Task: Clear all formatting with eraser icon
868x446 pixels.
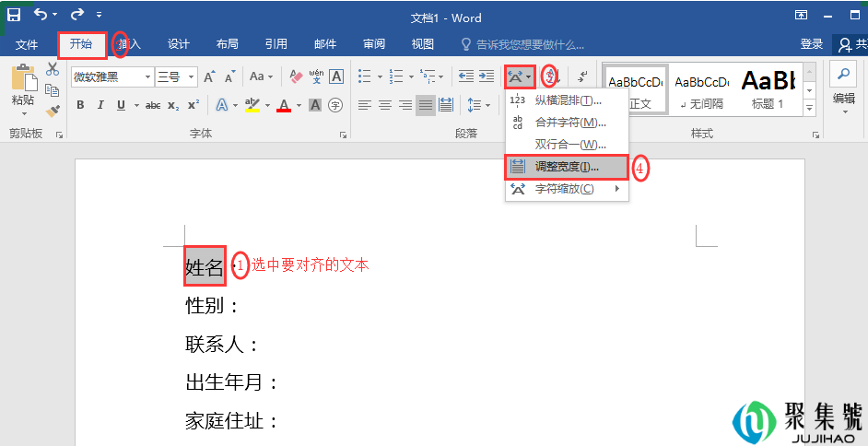Action: pos(297,76)
